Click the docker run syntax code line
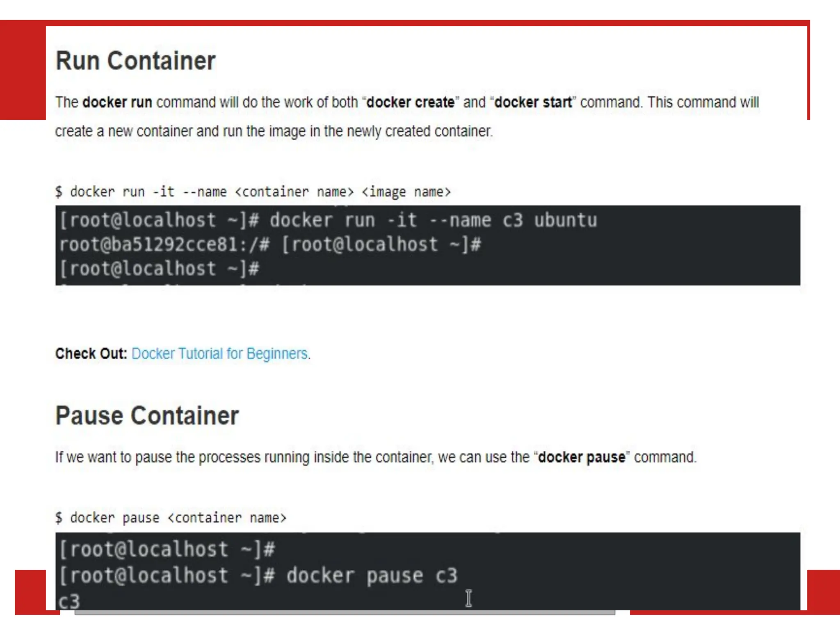840x630 pixels. pyautogui.click(x=253, y=192)
